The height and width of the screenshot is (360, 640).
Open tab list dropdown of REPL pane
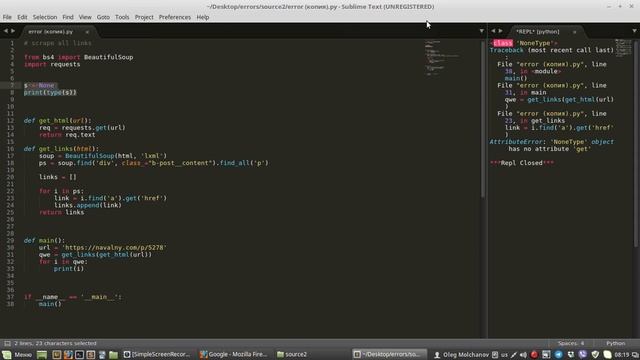(634, 31)
